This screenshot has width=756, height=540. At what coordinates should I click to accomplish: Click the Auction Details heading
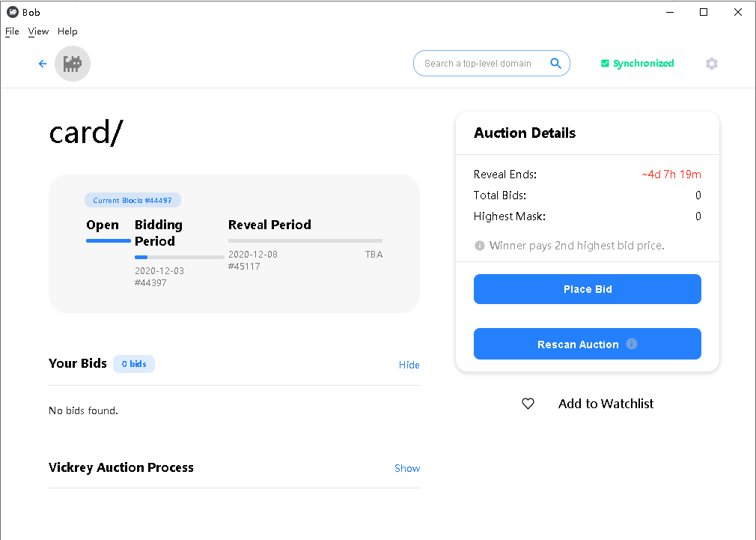525,133
